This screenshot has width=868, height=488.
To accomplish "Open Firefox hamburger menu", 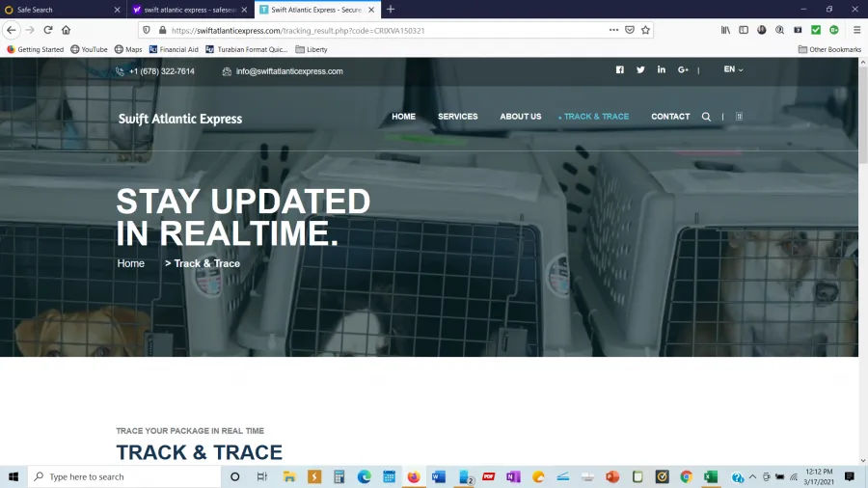I will click(x=857, y=30).
